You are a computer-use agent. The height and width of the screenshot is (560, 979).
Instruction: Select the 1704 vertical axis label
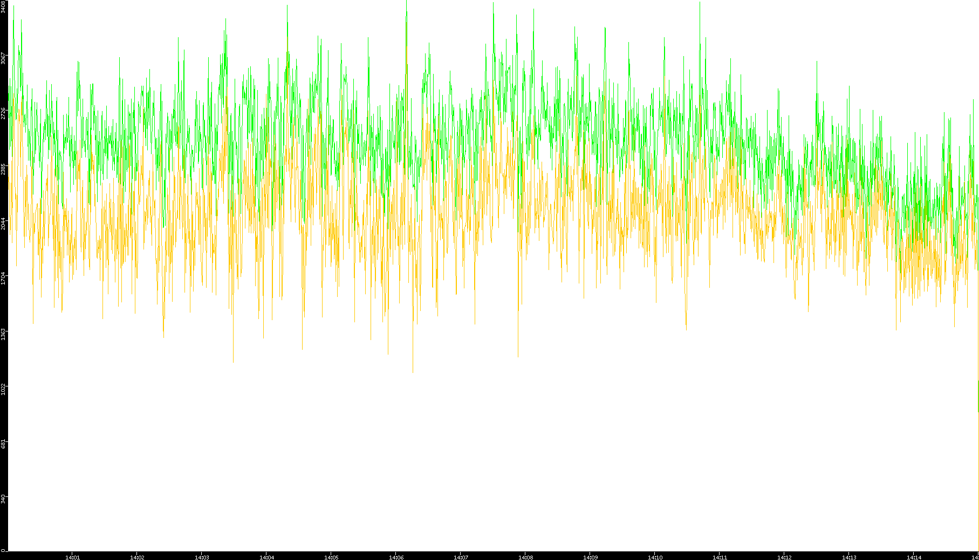(x=4, y=279)
